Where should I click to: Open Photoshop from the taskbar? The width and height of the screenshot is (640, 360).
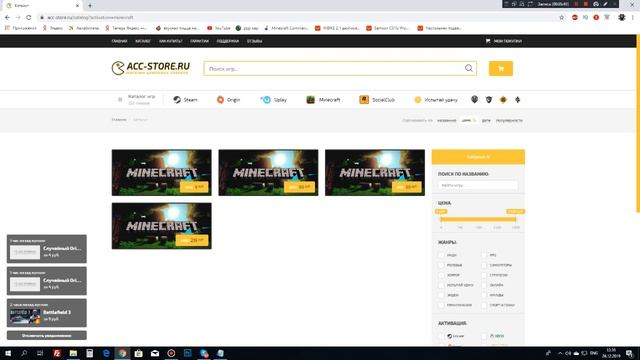(188, 353)
